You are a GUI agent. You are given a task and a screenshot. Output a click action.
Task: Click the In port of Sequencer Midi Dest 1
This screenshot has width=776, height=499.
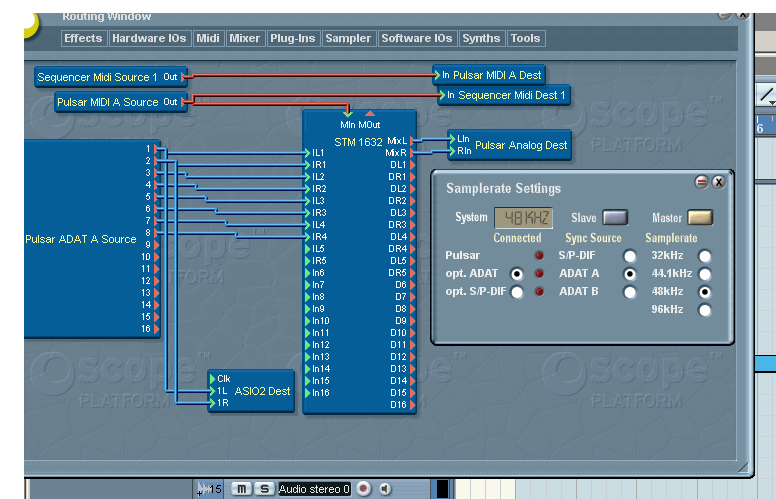[x=442, y=95]
